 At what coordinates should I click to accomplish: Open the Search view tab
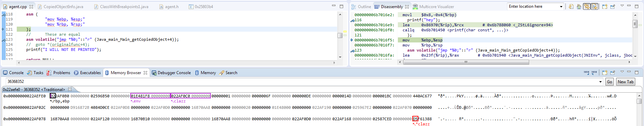coord(228,73)
